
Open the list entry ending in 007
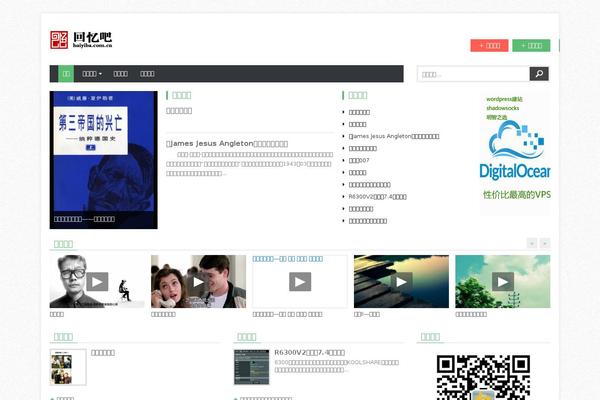(x=359, y=160)
